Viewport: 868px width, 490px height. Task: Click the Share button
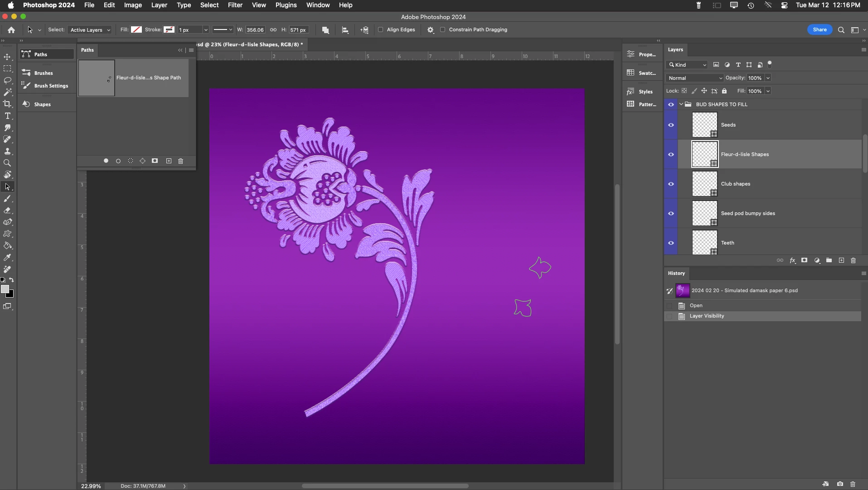click(820, 30)
